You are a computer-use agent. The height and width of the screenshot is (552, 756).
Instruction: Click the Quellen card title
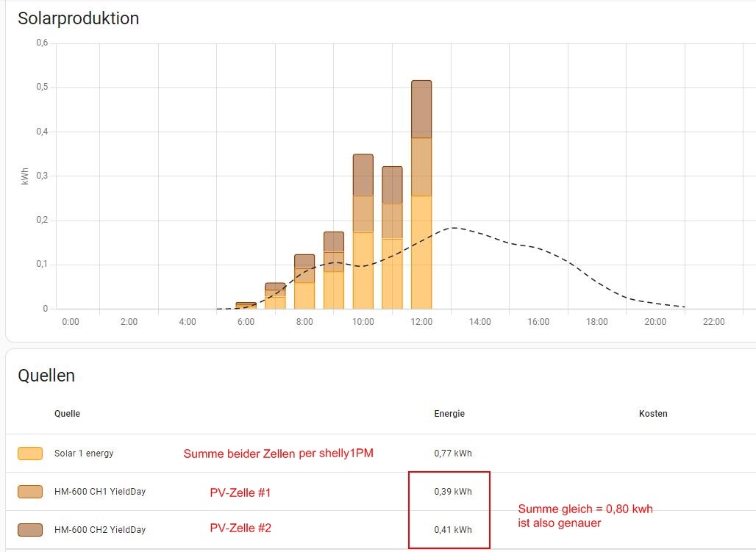tap(46, 376)
